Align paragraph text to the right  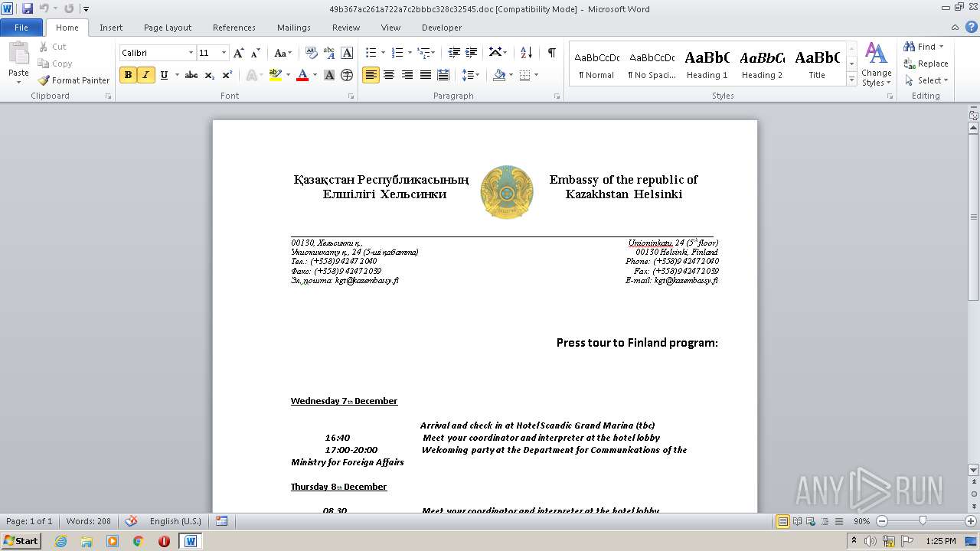pos(407,75)
